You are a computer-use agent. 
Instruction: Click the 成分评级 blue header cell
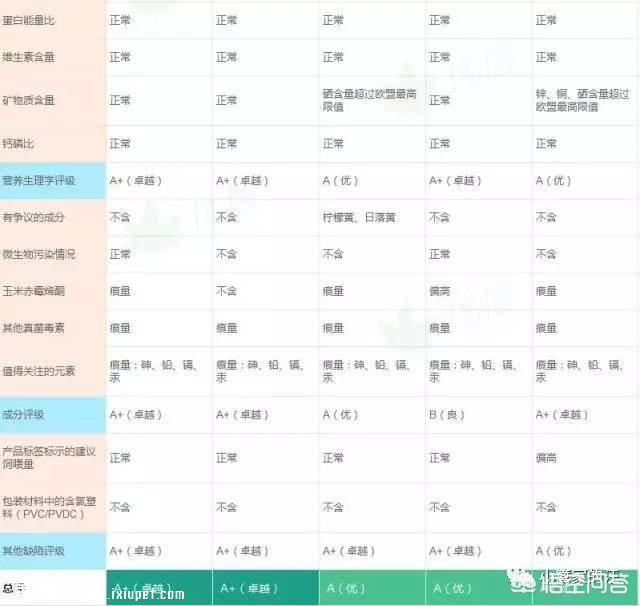53,415
